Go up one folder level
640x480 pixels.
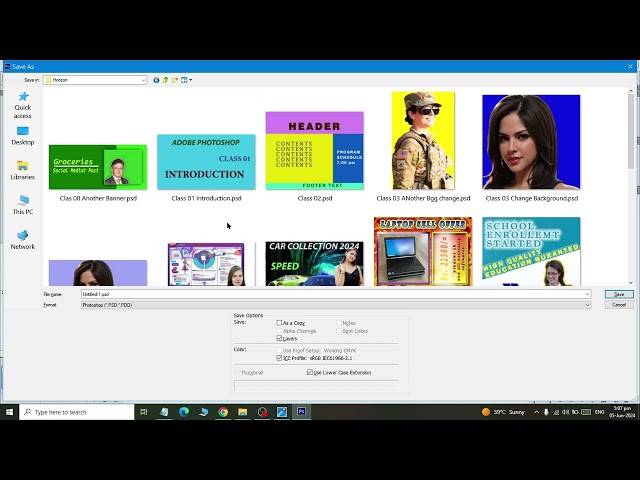[165, 80]
